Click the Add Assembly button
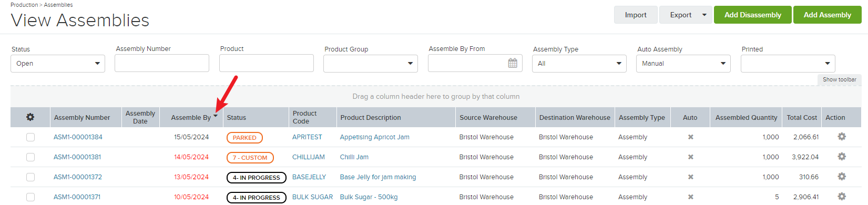Screen dimensions: 868x205 point(827,15)
